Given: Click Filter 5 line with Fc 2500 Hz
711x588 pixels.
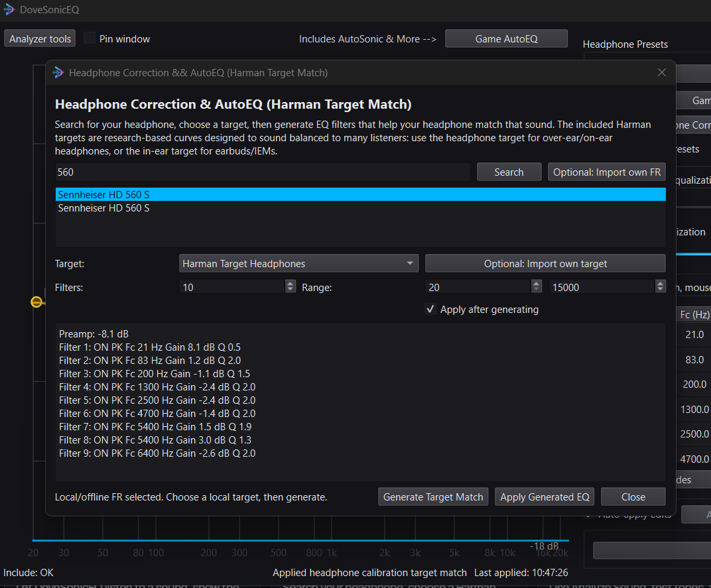Looking at the screenshot, I should tap(157, 400).
